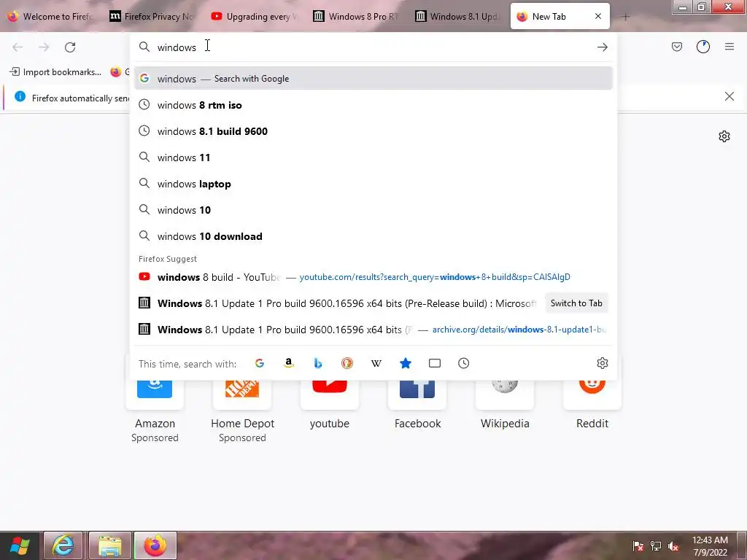Search bookmarks using the star icon
The height and width of the screenshot is (560, 747).
pos(406,363)
